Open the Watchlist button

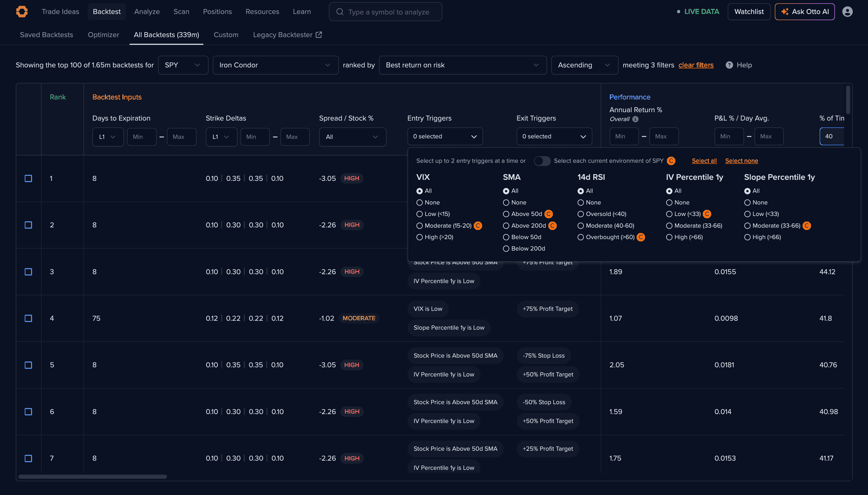tap(749, 11)
